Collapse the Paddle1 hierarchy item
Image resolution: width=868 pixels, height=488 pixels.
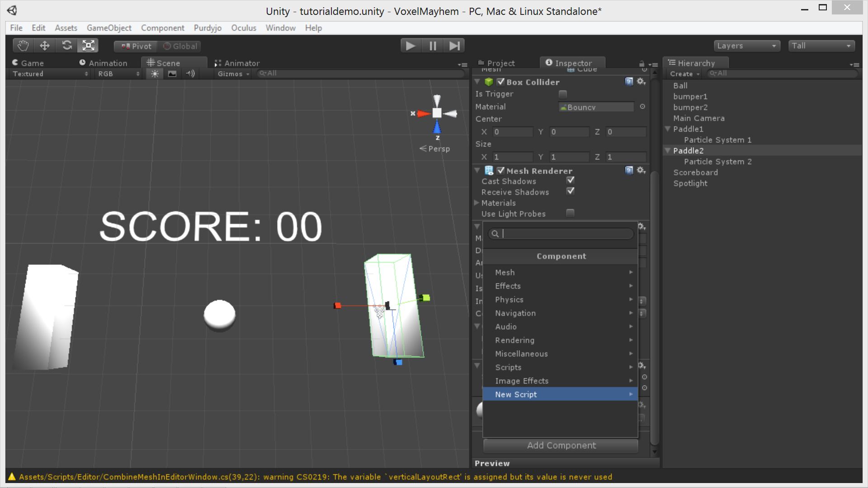[x=668, y=129]
